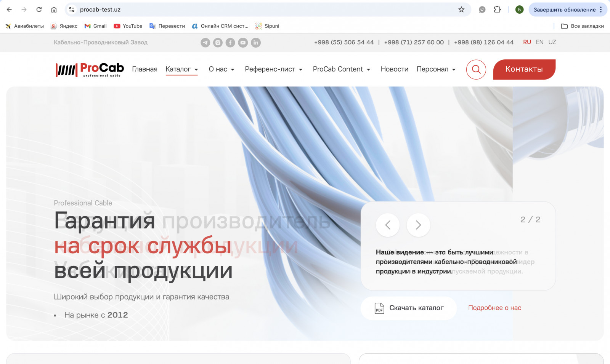This screenshot has width=610, height=364.
Task: Open the Gmail bookmark
Action: click(x=95, y=26)
